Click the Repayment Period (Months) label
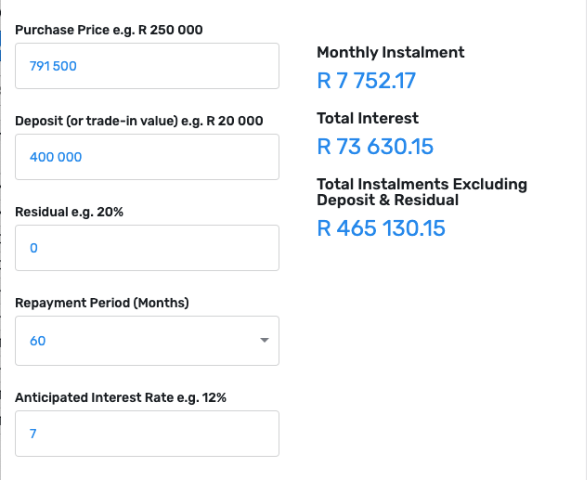 pyautogui.click(x=102, y=303)
